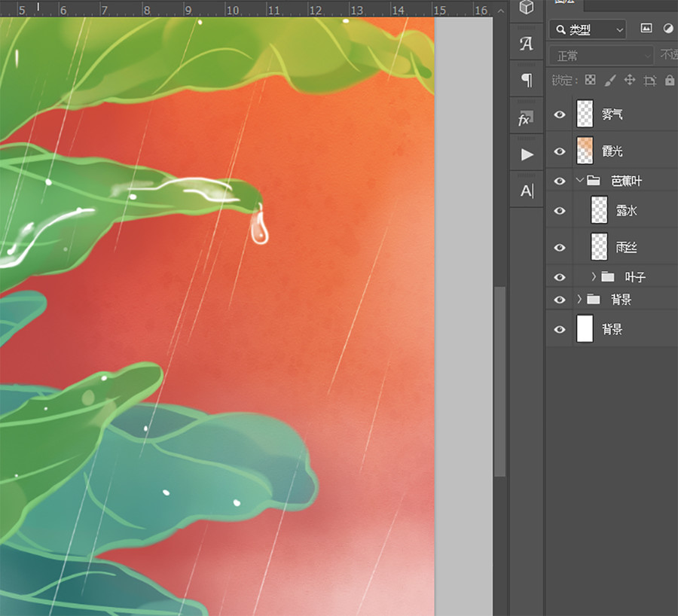Select the group named 叶子
The width and height of the screenshot is (678, 616).
(635, 276)
